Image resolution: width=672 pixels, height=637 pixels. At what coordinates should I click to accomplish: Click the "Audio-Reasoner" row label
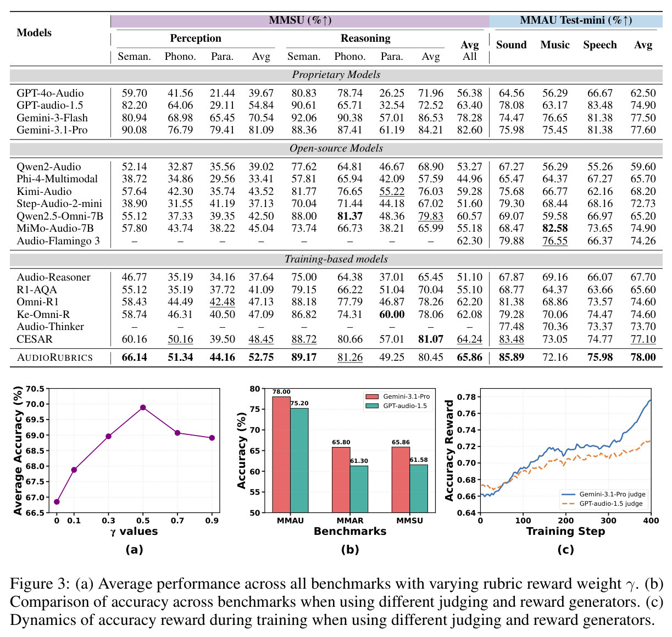53,277
